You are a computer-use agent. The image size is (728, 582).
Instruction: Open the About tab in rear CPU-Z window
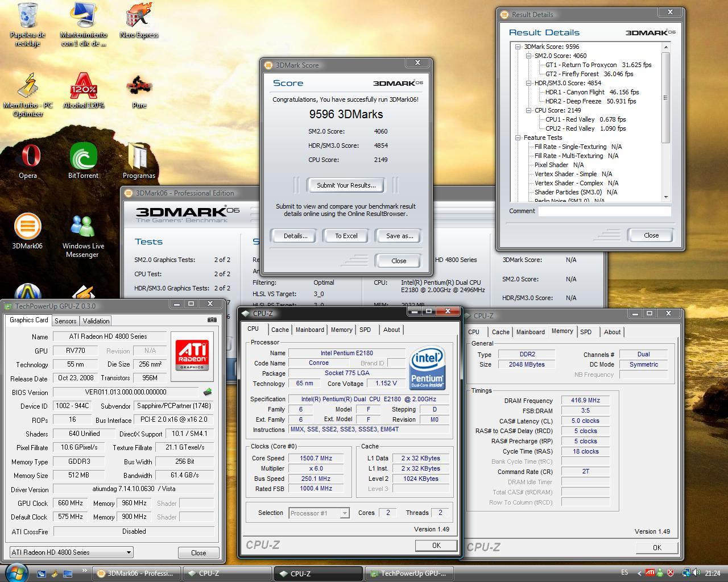pyautogui.click(x=612, y=332)
